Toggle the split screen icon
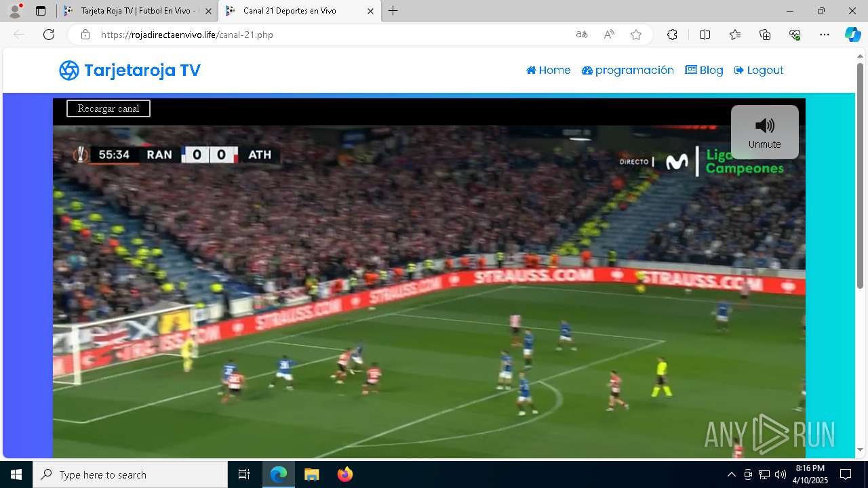 (x=705, y=35)
